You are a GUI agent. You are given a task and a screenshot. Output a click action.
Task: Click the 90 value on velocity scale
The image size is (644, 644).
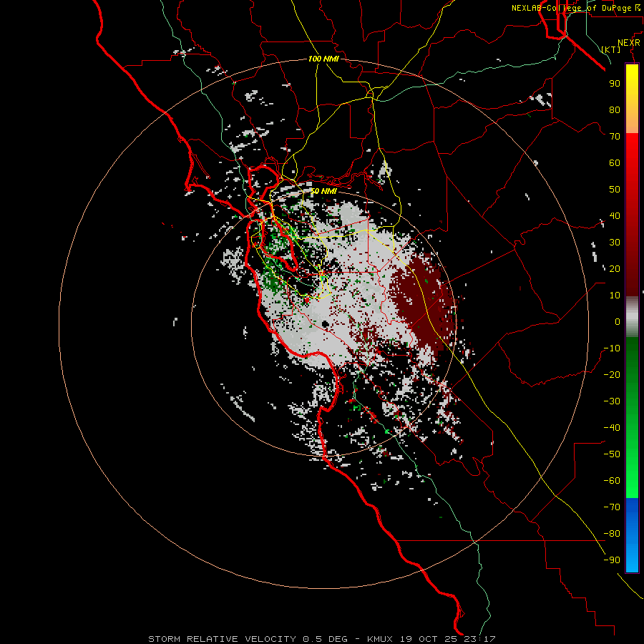(615, 84)
